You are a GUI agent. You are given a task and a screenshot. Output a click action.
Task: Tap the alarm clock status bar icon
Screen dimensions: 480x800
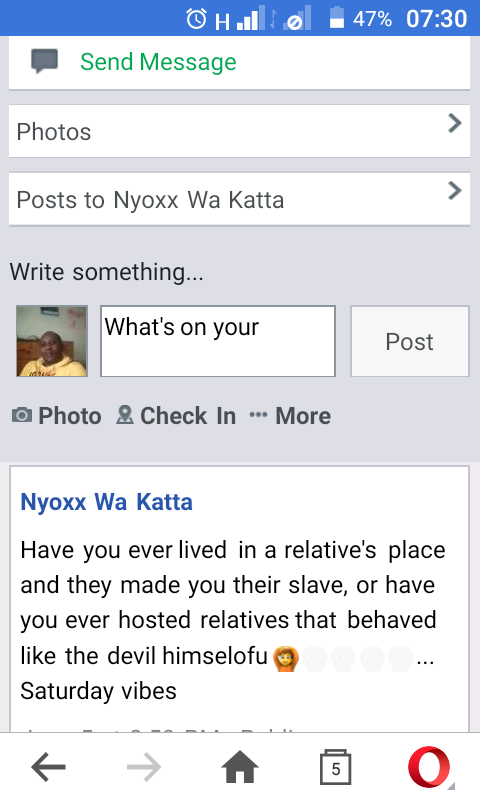196,19
